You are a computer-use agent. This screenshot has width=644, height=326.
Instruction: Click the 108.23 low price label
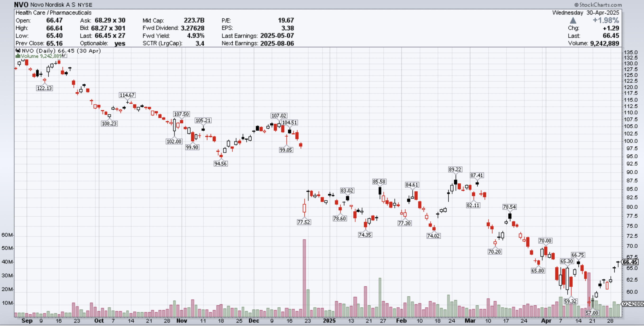pos(109,124)
